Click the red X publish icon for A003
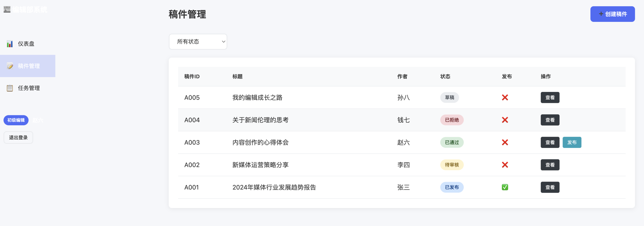This screenshot has width=644, height=226. coord(505,142)
